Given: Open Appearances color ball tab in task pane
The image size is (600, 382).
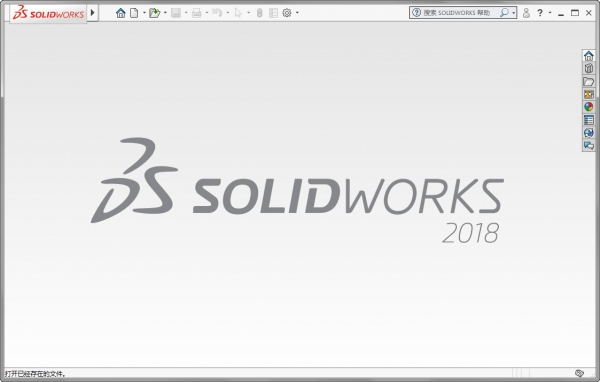Looking at the screenshot, I should 589,107.
